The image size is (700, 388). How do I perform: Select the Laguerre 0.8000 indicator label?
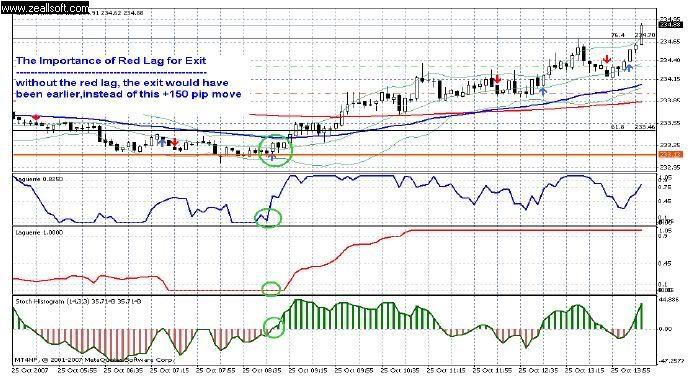[39, 179]
